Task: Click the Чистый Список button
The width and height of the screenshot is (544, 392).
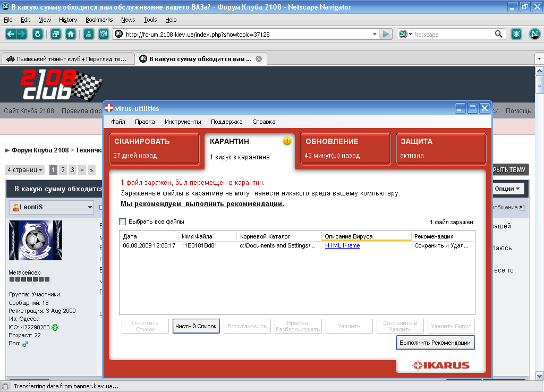Action: pos(196,326)
